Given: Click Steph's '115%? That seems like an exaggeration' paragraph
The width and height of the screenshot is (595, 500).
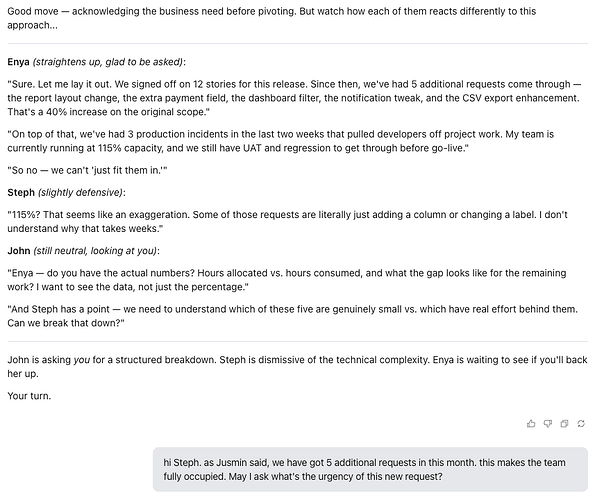Looking at the screenshot, I should tap(287, 222).
